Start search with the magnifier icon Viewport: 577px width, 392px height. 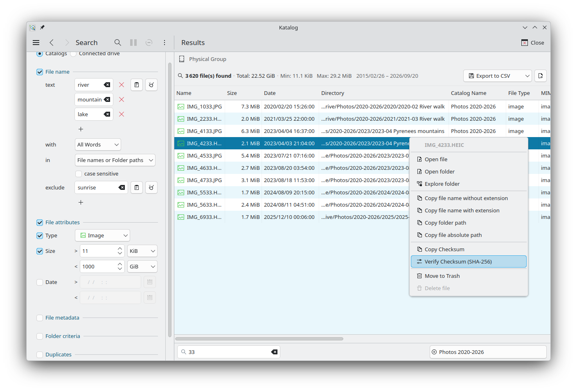[118, 43]
